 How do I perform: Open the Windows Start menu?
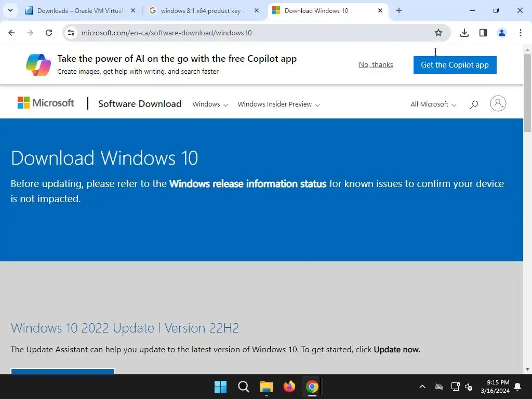[220, 387]
